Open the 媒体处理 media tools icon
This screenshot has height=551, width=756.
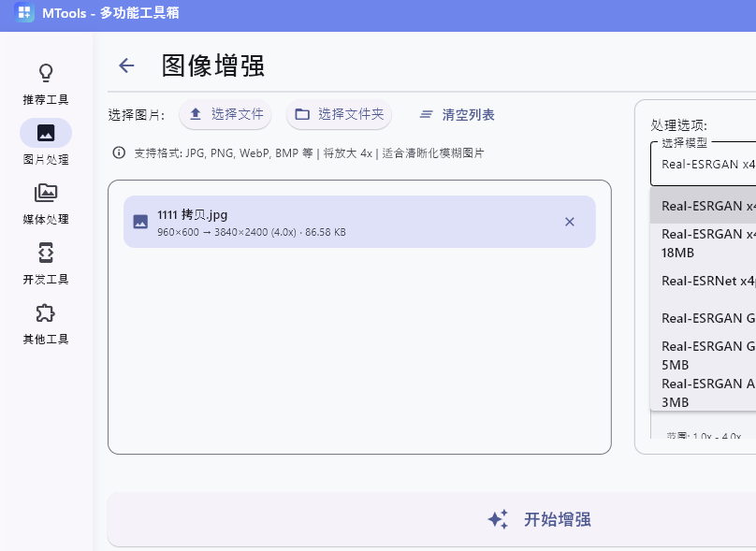pos(46,193)
